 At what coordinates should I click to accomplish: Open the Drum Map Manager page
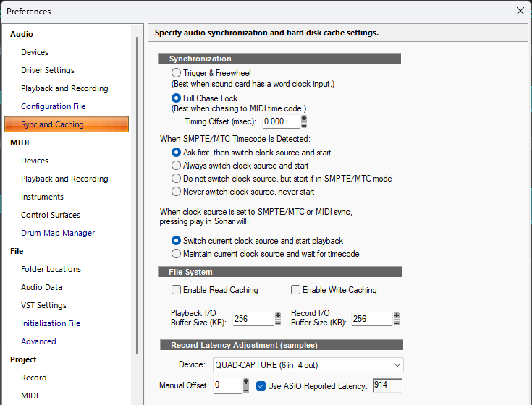coord(58,233)
